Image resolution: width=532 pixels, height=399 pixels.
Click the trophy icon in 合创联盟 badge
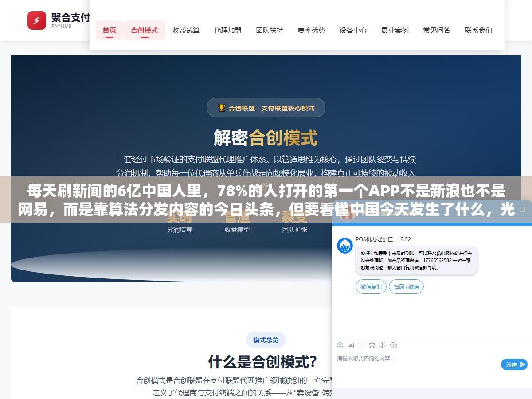coord(221,108)
